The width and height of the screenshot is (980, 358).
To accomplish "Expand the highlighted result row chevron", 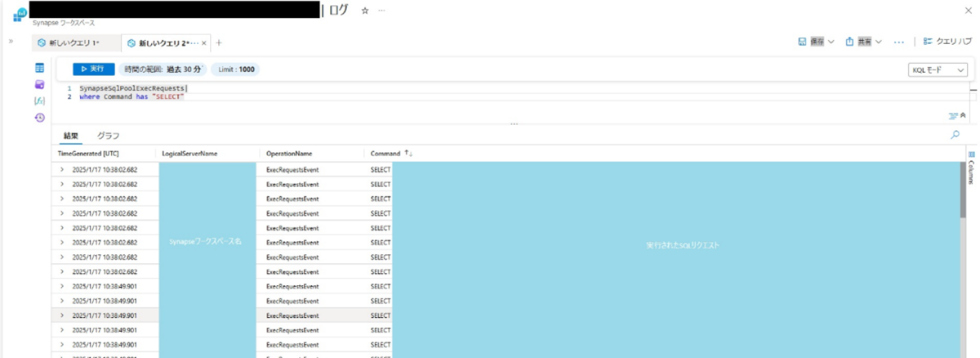I will pyautogui.click(x=62, y=315).
